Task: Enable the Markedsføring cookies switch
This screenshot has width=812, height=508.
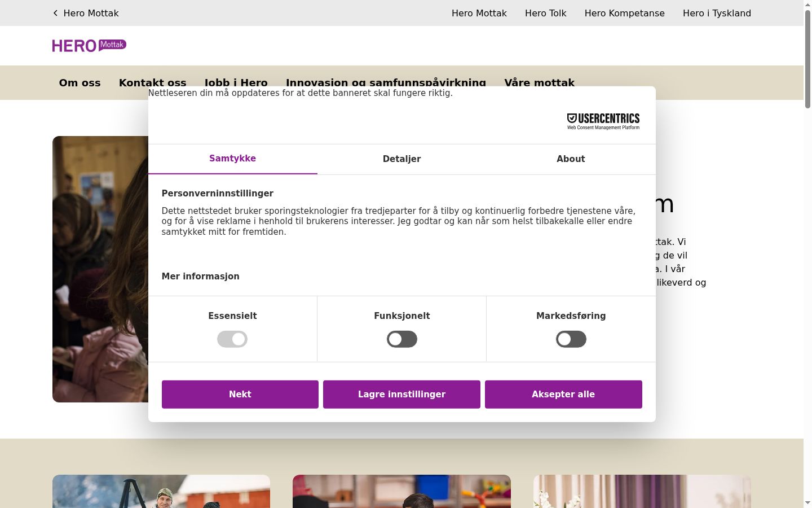Action: [x=571, y=339]
